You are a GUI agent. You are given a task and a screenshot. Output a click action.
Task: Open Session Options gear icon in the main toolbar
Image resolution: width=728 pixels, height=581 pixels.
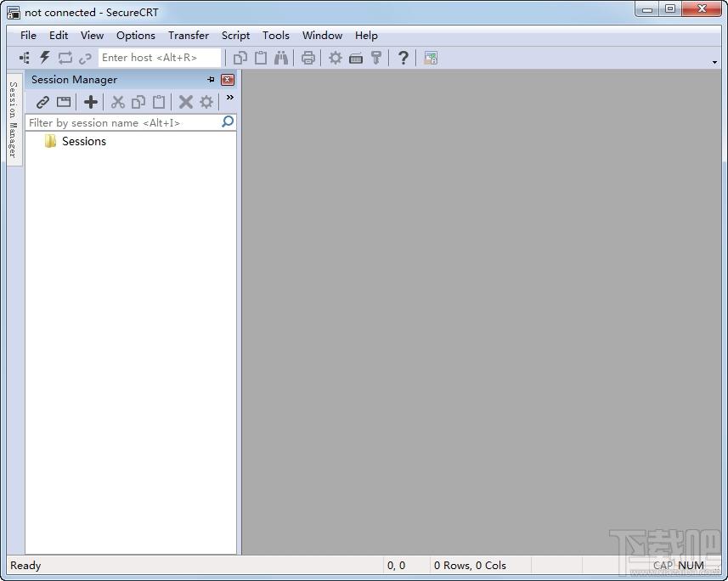(x=336, y=58)
